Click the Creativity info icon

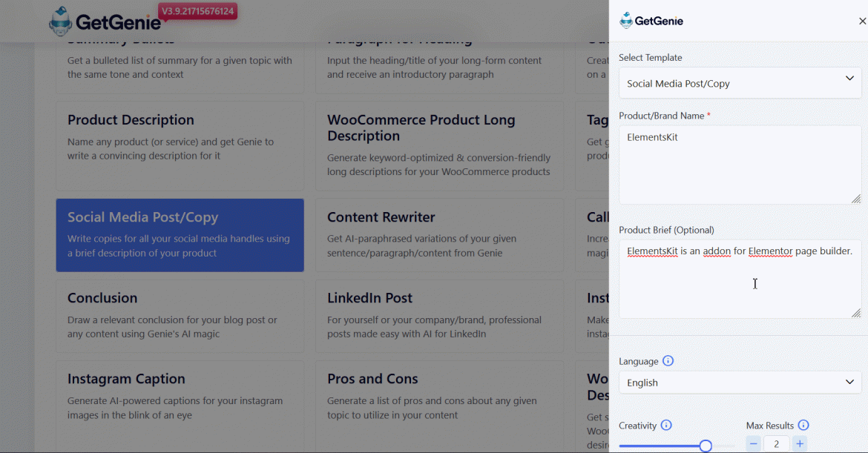point(666,426)
